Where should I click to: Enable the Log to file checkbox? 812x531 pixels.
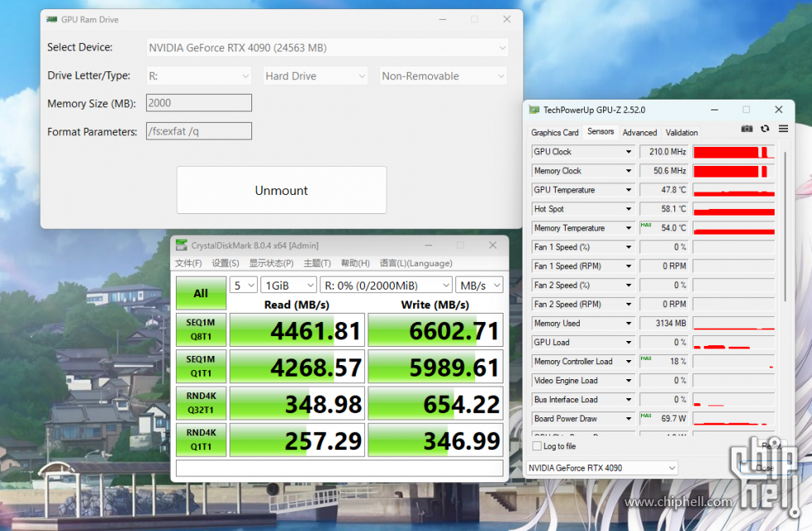point(537,446)
